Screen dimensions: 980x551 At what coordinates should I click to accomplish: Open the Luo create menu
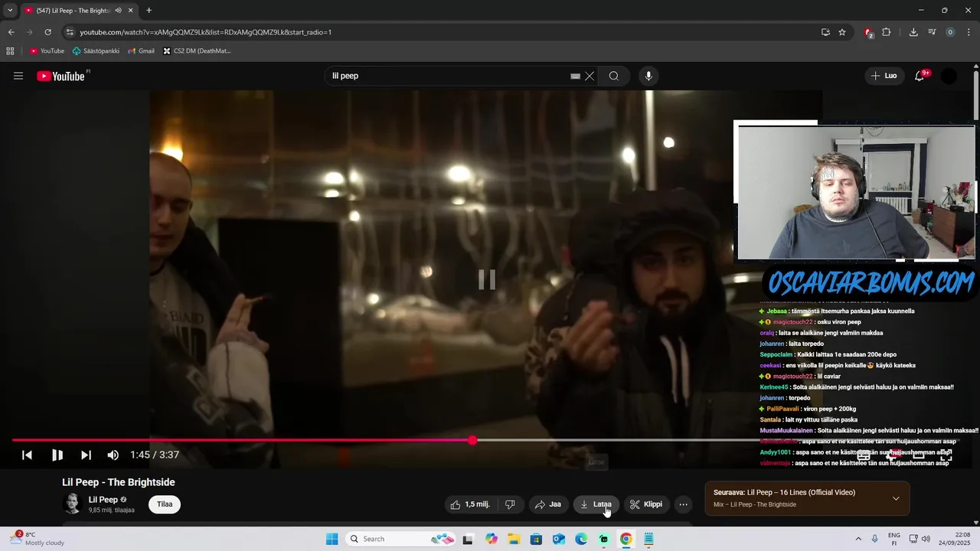click(884, 76)
